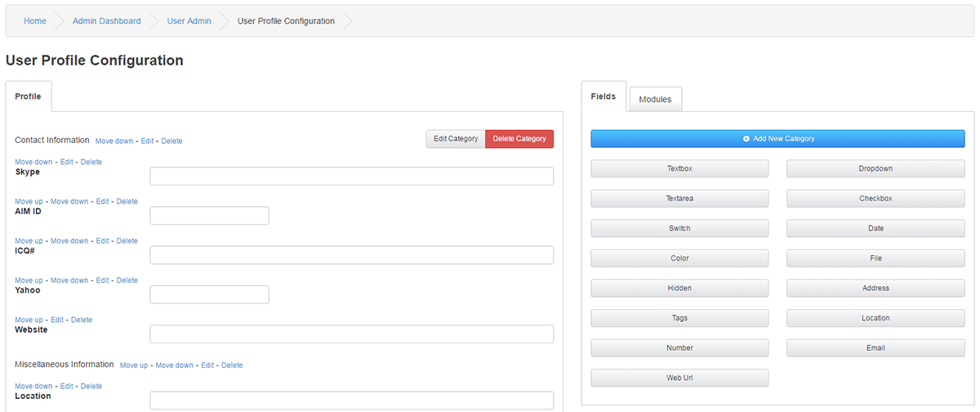
Task: Add a Date field
Action: click(x=875, y=228)
